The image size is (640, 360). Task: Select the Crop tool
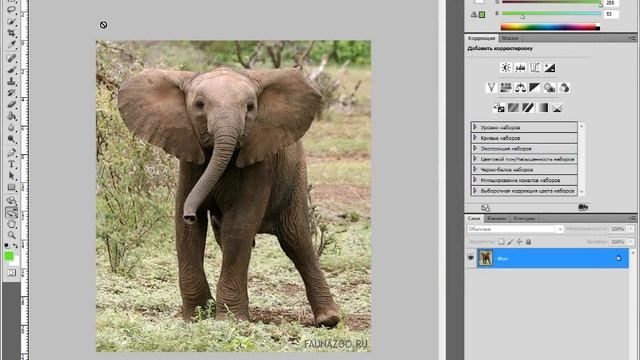[x=11, y=33]
